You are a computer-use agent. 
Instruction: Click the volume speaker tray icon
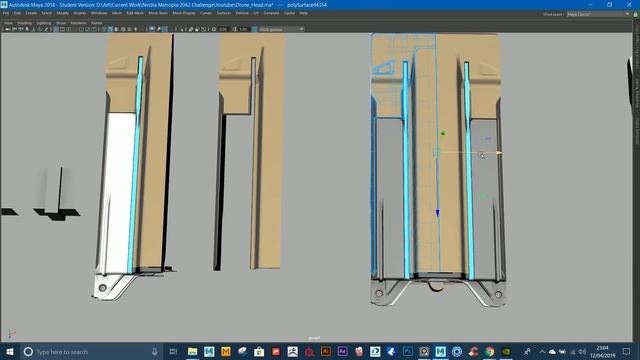coord(582,351)
